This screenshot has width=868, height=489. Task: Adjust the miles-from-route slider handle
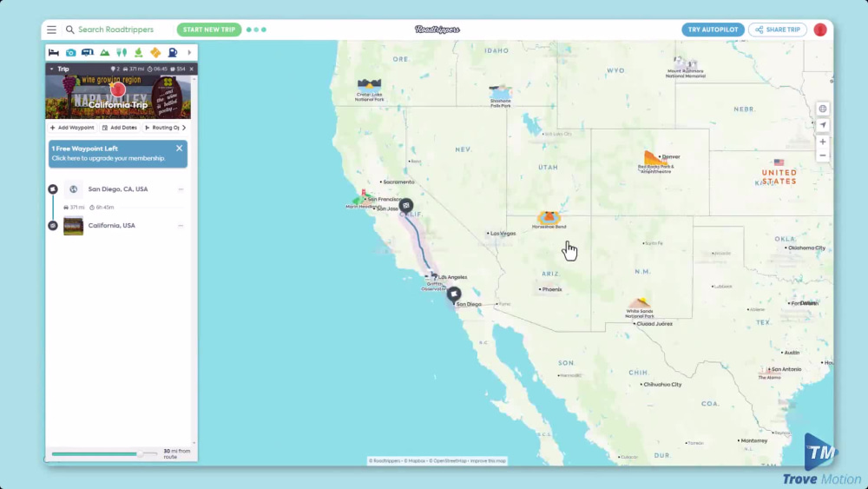[x=140, y=454]
